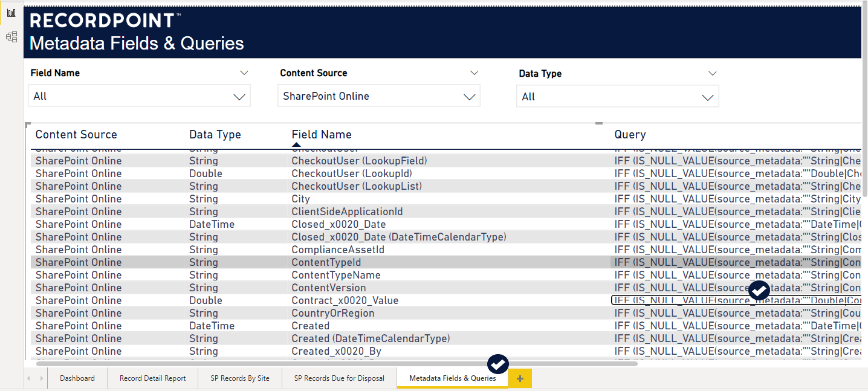The image size is (868, 391).
Task: Switch to the Dashboard tab
Action: click(x=77, y=378)
